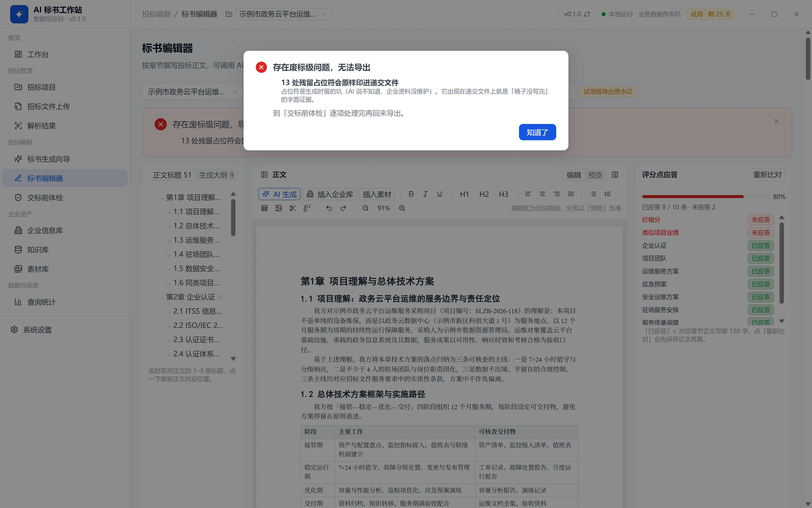The image size is (812, 508).
Task: Select outline item 1.4 驻场团队
Action: coord(196,254)
